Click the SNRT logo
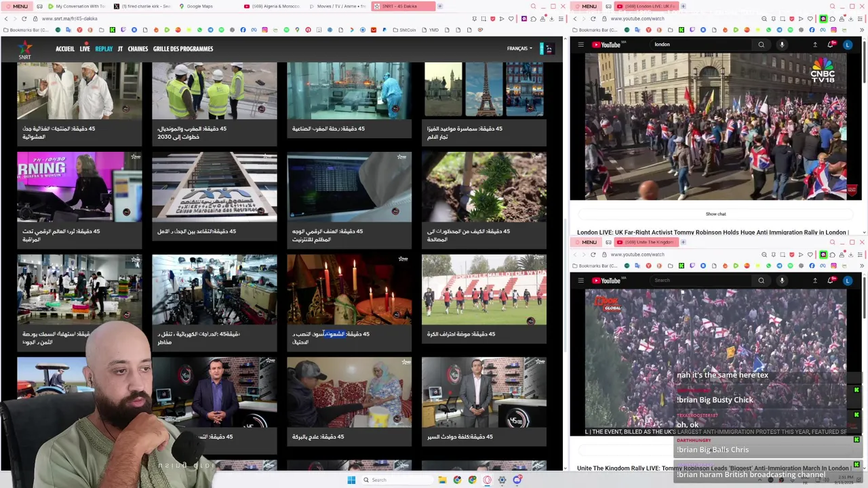The image size is (868, 488). tap(24, 49)
